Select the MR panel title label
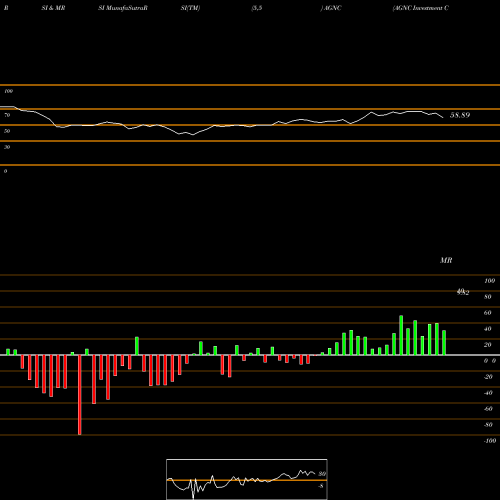Image resolution: width=500 pixels, height=500 pixels. (446, 260)
